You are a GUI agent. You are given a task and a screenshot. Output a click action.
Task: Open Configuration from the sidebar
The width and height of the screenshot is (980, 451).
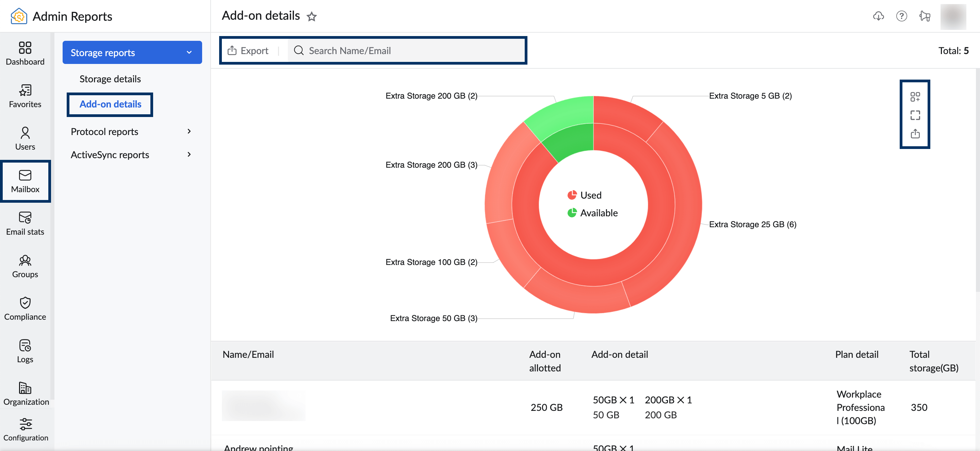pos(25,429)
